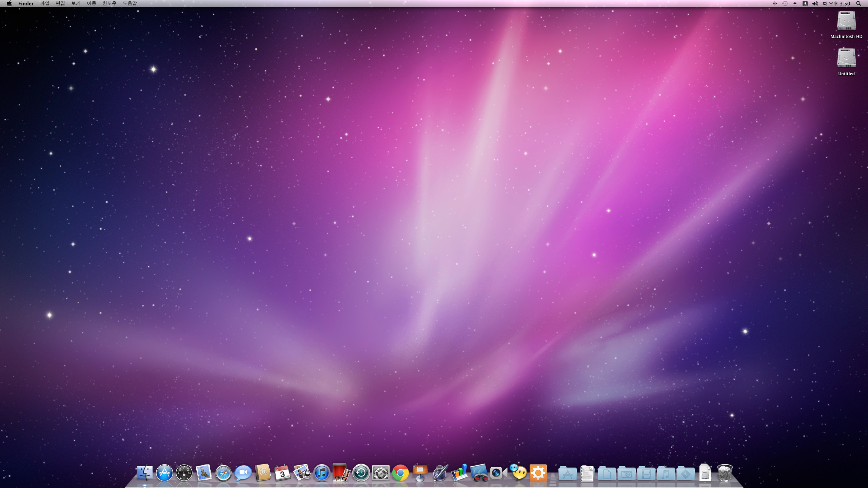This screenshot has width=868, height=488.
Task: Open the Applications folder stack
Action: [x=568, y=472]
